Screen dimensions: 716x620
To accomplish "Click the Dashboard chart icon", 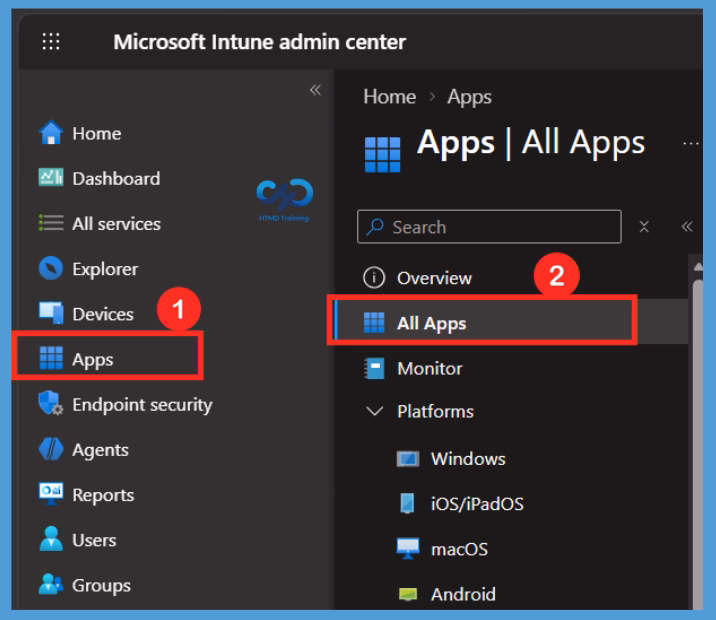I will click(51, 178).
